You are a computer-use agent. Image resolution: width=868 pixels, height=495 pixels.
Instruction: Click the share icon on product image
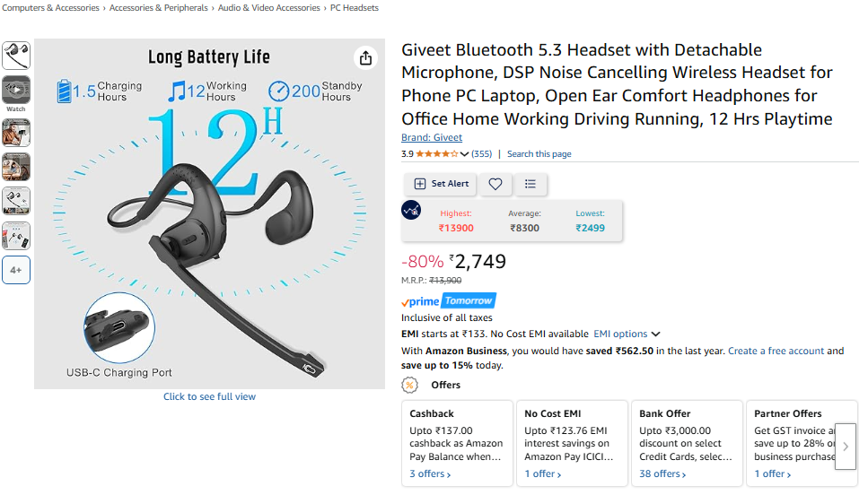[x=365, y=58]
